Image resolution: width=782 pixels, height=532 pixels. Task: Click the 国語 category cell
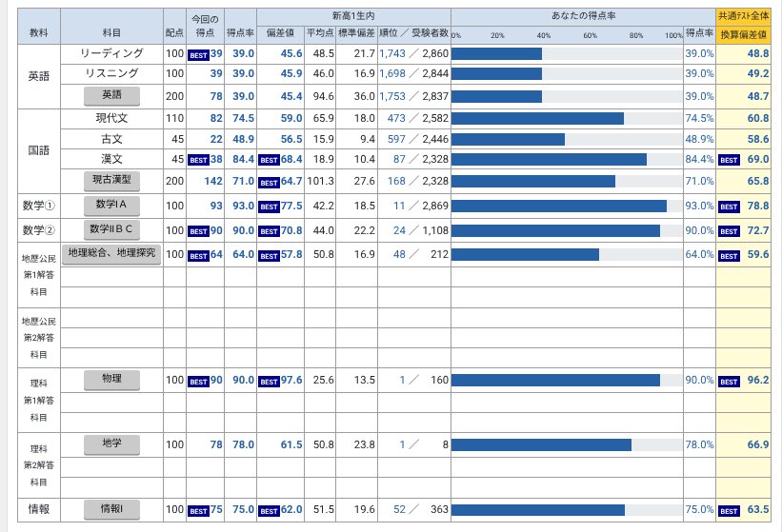[39, 151]
